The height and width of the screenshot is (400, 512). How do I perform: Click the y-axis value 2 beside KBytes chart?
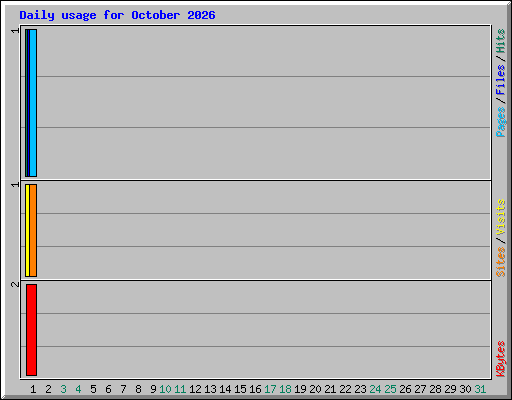point(15,284)
